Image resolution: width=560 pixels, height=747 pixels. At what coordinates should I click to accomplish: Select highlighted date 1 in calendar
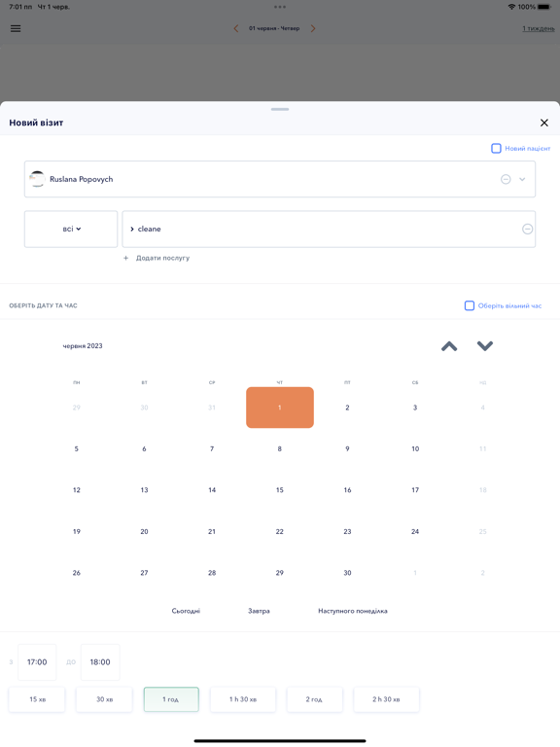280,408
